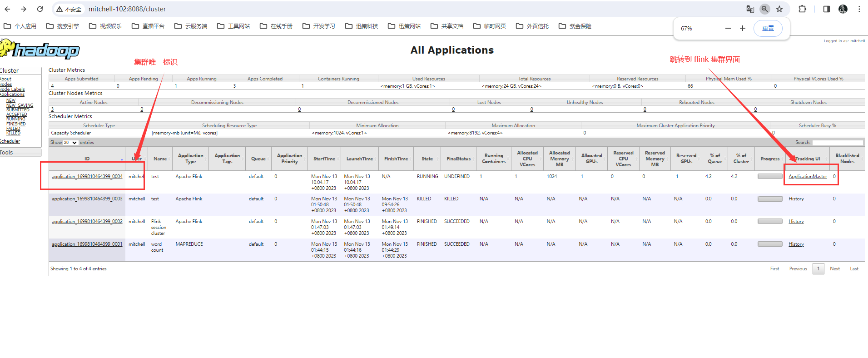Open the 在线手册 bookmark folder
This screenshot has height=358, width=868.
point(276,26)
